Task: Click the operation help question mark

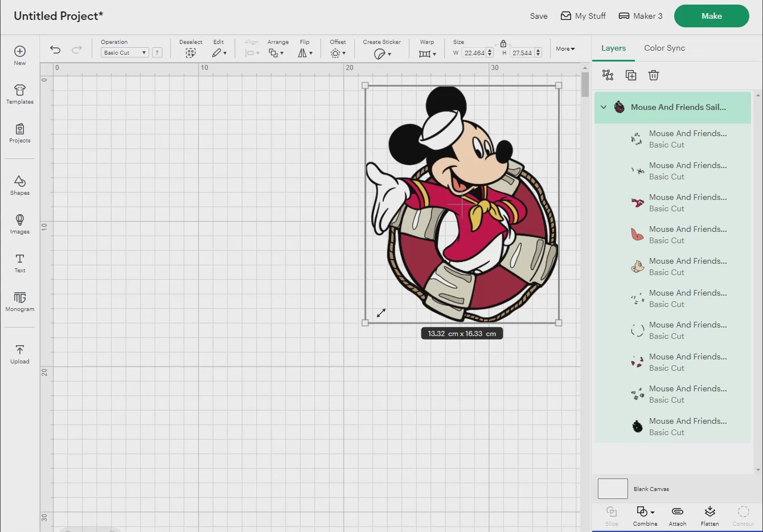Action: coord(157,52)
